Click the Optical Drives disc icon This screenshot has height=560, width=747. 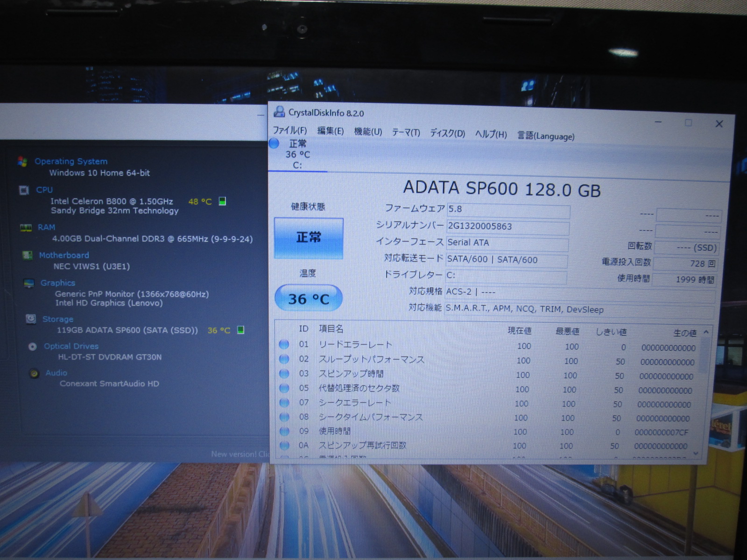32,346
